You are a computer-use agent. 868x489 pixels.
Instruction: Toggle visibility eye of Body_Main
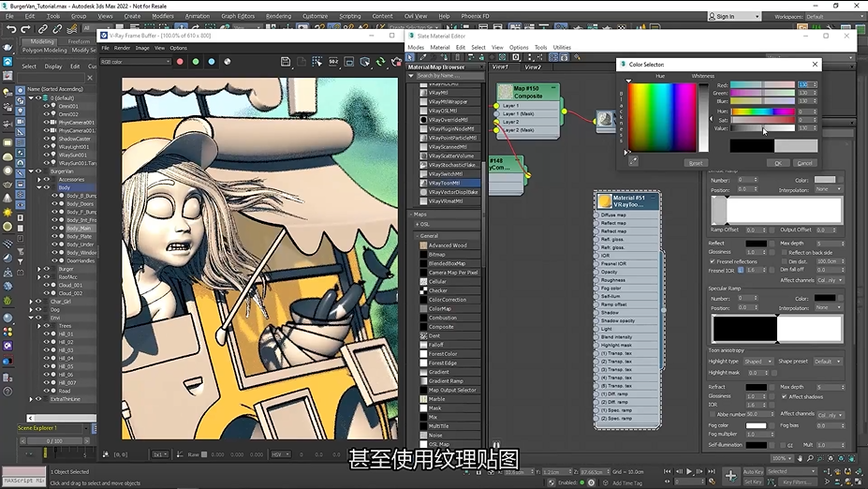pos(55,229)
